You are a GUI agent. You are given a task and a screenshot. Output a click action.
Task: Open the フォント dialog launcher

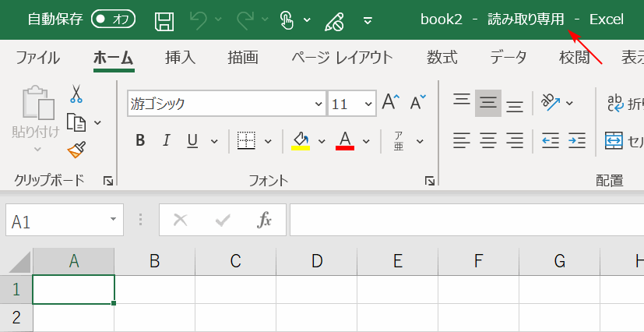pyautogui.click(x=430, y=181)
